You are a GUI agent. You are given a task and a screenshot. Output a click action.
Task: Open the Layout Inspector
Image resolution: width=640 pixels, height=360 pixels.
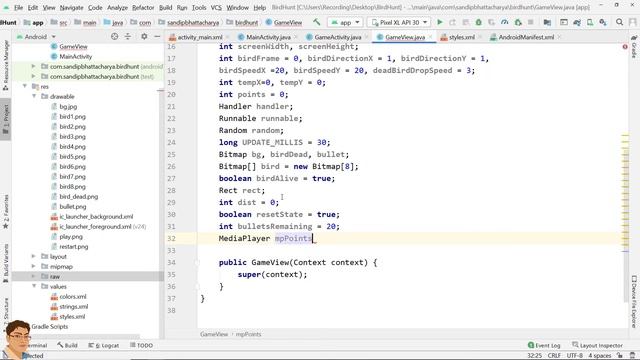[x=597, y=345]
